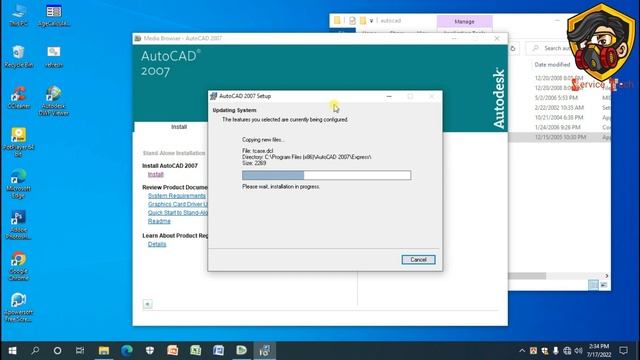Select the row dated 12/15/2005 10:30 PM

pos(559,137)
